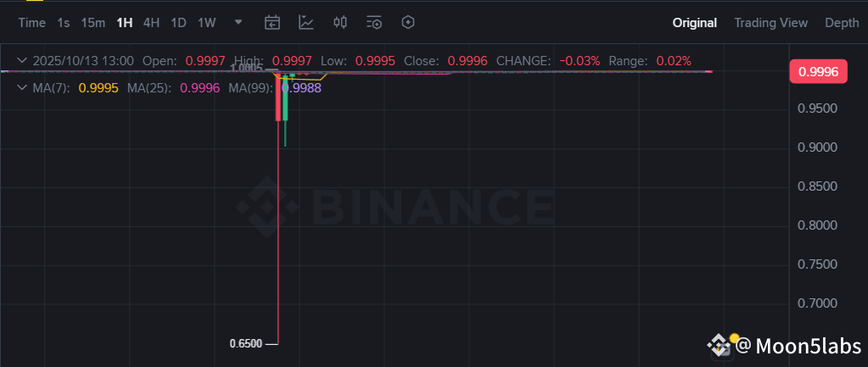Select the Original chart tab
Viewport: 868px width, 367px height.
pyautogui.click(x=695, y=23)
